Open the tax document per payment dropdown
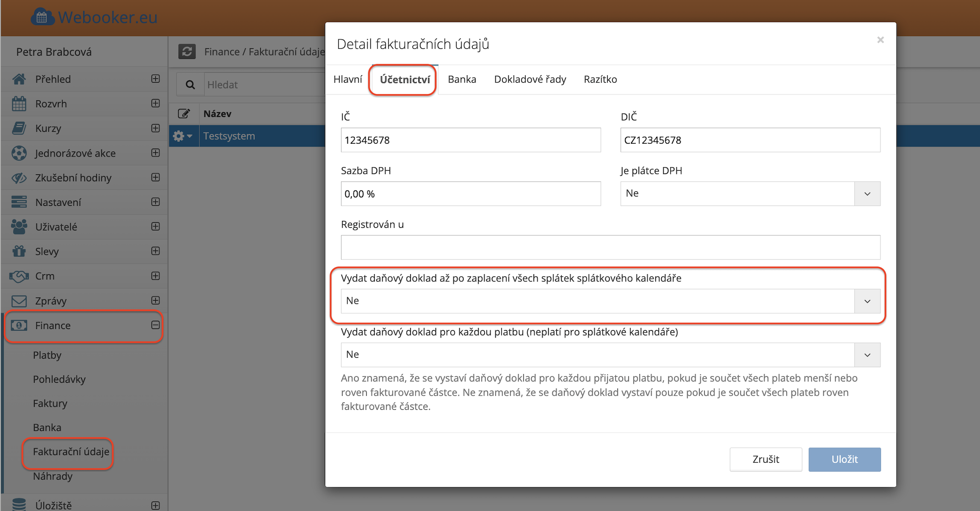Screen dimensions: 980x511 click(866, 355)
